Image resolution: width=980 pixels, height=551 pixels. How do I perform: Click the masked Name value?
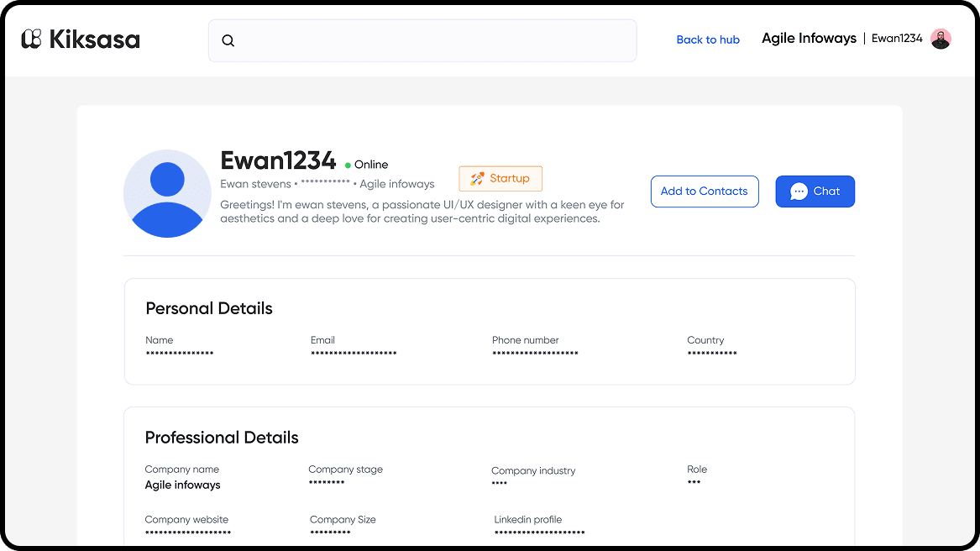point(180,354)
